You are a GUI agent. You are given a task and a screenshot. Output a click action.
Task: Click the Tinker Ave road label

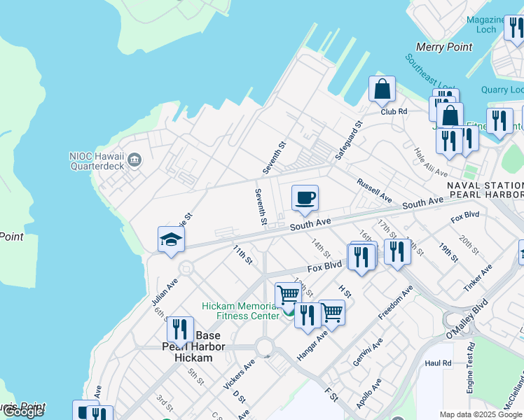click(478, 278)
